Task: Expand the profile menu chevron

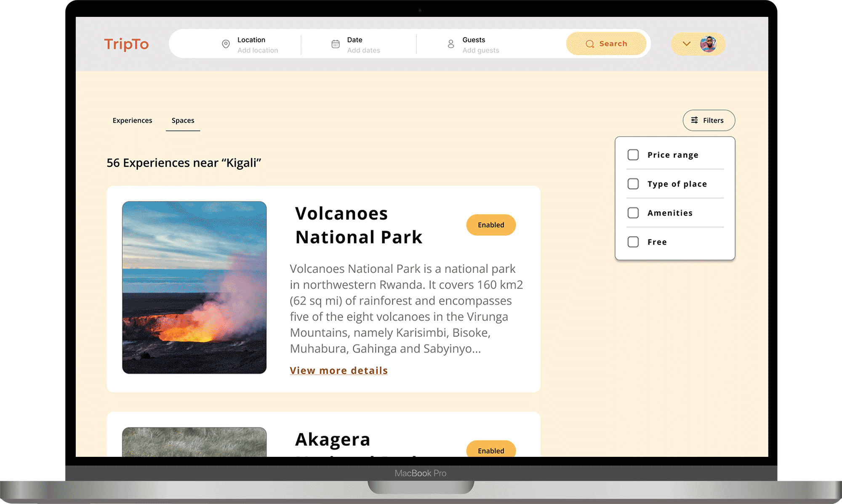Action: (686, 44)
